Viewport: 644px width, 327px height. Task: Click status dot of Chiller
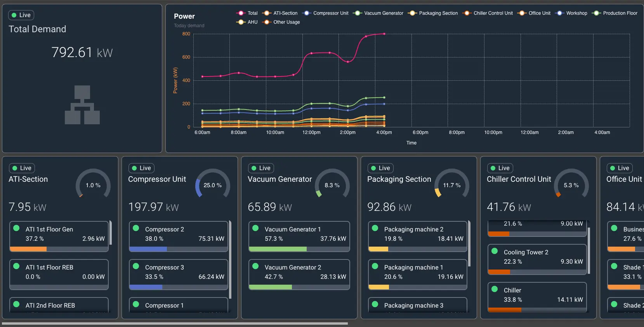[x=495, y=289]
